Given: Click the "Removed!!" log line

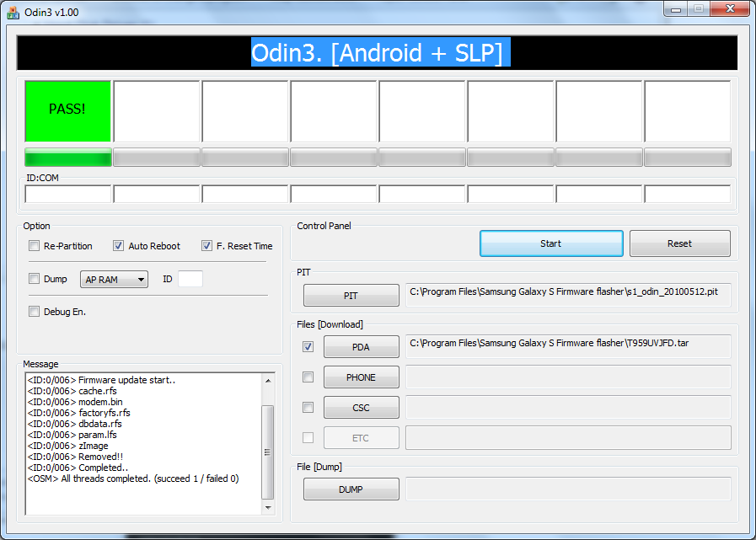Looking at the screenshot, I should point(75,457).
